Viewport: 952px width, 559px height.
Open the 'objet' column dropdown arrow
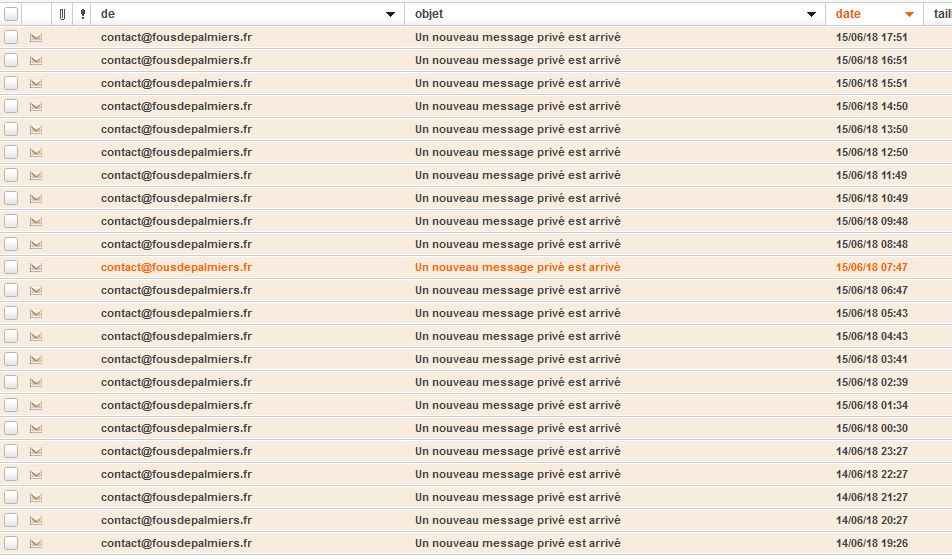[811, 15]
